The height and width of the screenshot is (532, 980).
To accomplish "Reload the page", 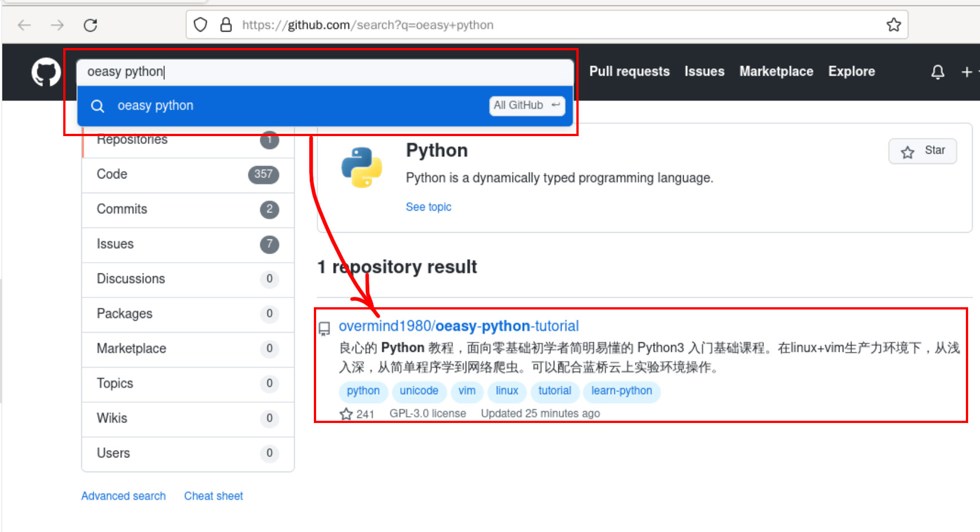I will pos(90,25).
